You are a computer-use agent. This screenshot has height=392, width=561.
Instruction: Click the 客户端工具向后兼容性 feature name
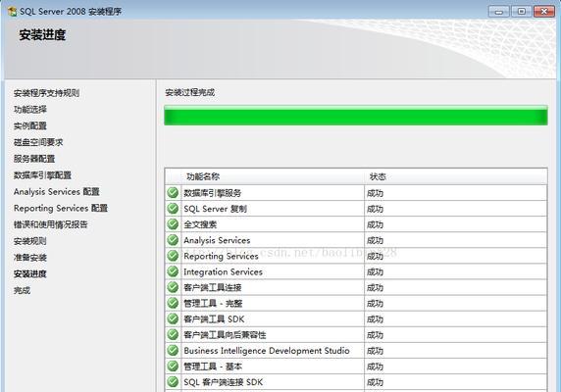pos(225,335)
